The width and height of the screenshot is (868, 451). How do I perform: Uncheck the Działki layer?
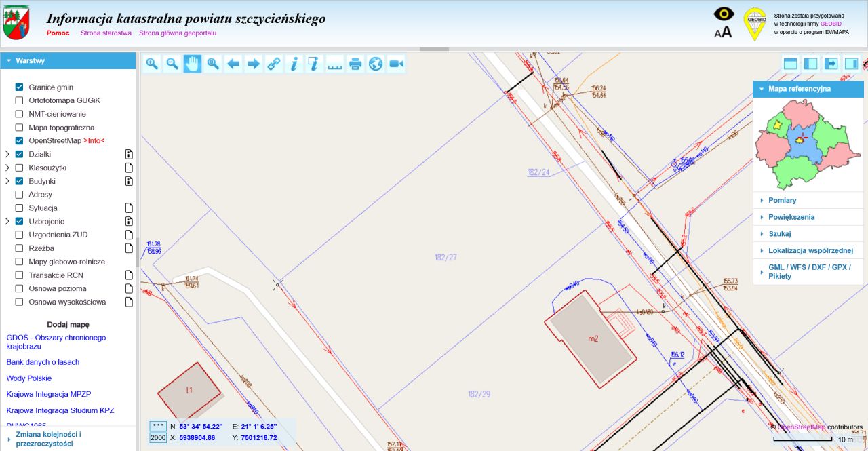click(19, 154)
